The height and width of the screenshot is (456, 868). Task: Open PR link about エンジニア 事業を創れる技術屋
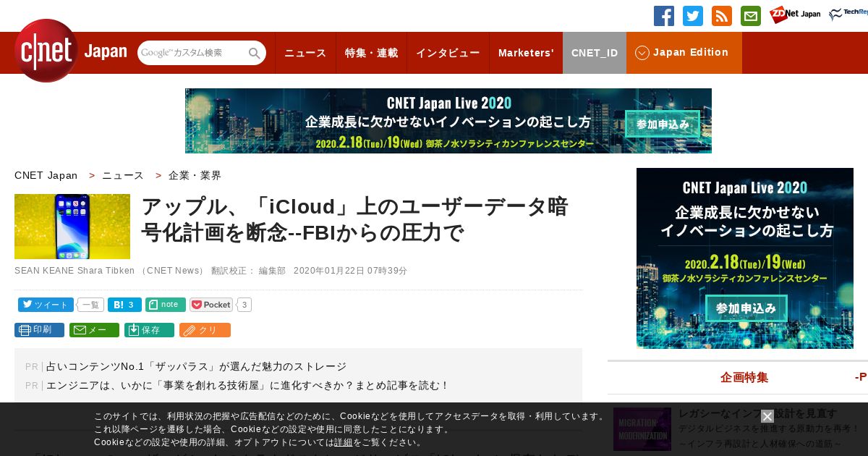point(247,385)
